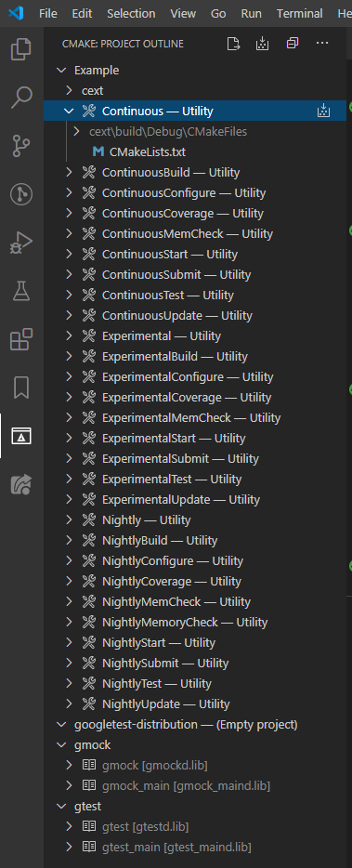Open the Selection menu
This screenshot has width=352, height=868.
pyautogui.click(x=131, y=13)
